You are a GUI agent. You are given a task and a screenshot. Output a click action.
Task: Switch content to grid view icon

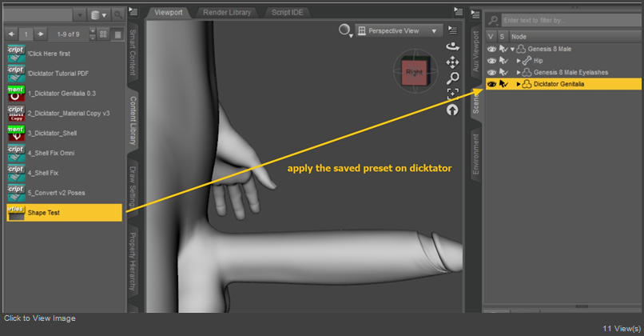click(104, 34)
